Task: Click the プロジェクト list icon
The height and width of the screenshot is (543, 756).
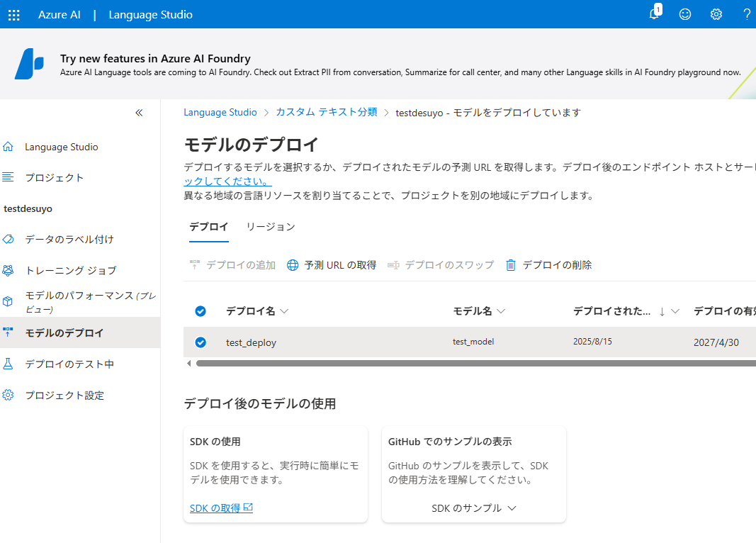Action: point(9,177)
